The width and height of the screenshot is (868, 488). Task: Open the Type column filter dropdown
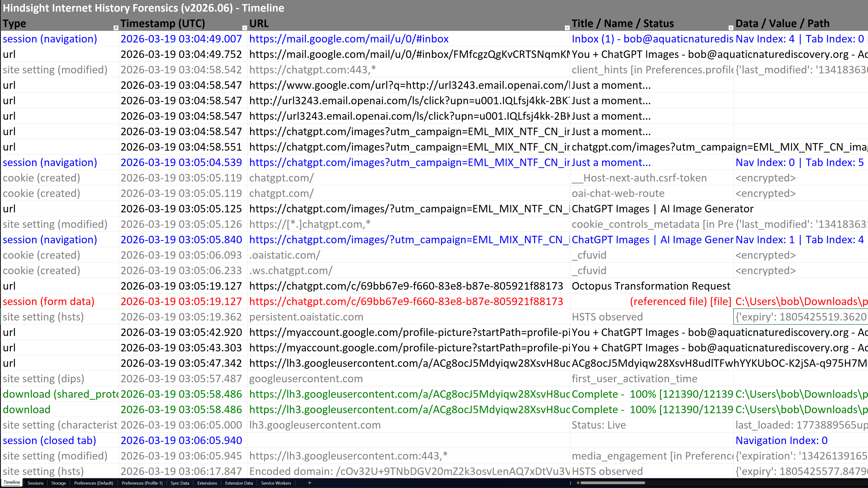116,28
